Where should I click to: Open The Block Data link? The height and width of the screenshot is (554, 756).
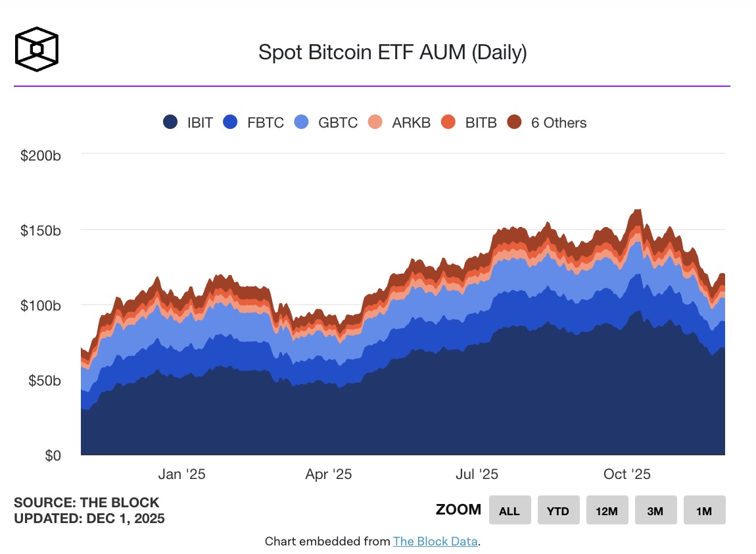435,541
